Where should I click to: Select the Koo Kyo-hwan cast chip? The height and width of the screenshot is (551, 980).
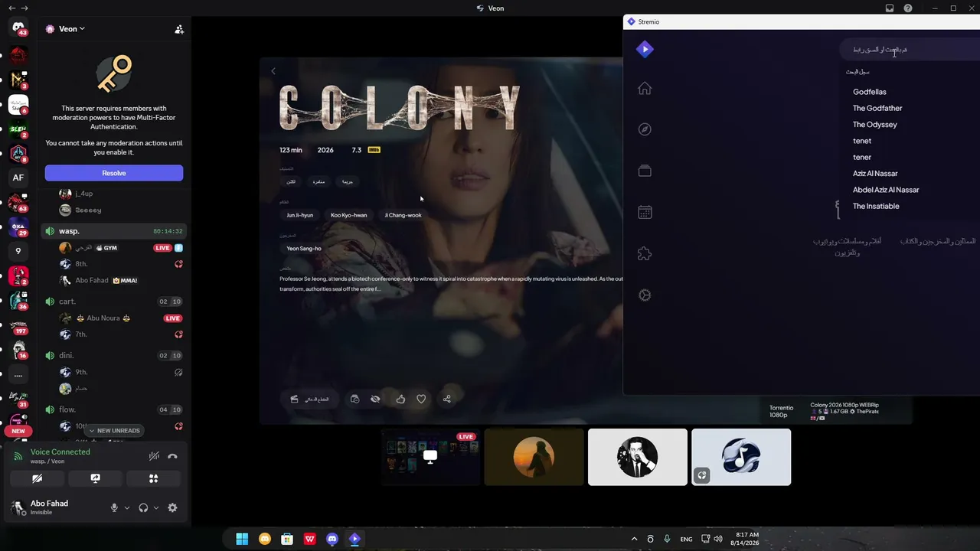point(348,215)
